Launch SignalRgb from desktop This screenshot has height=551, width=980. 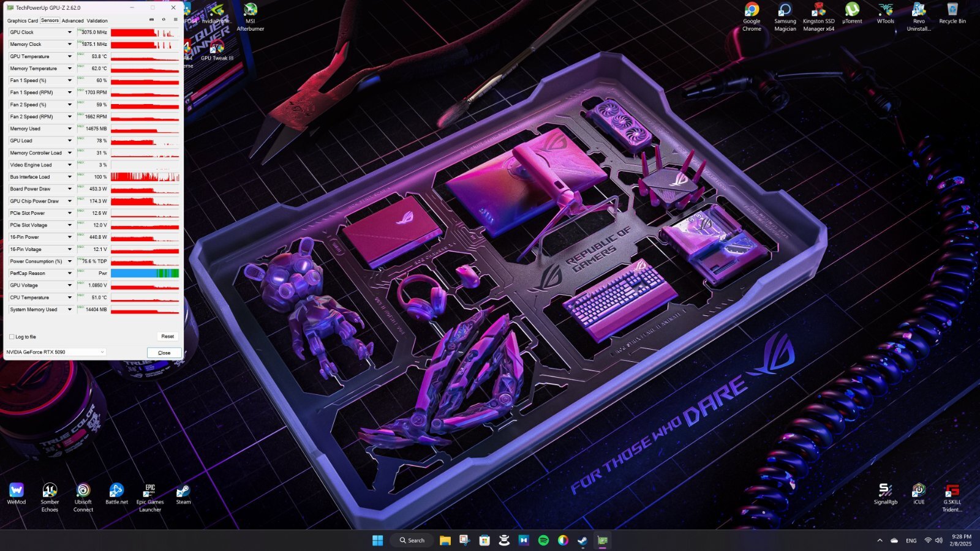click(885, 494)
